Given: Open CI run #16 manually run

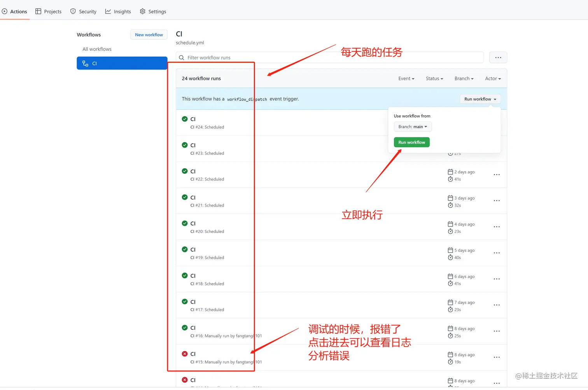Looking at the screenshot, I should (193, 328).
